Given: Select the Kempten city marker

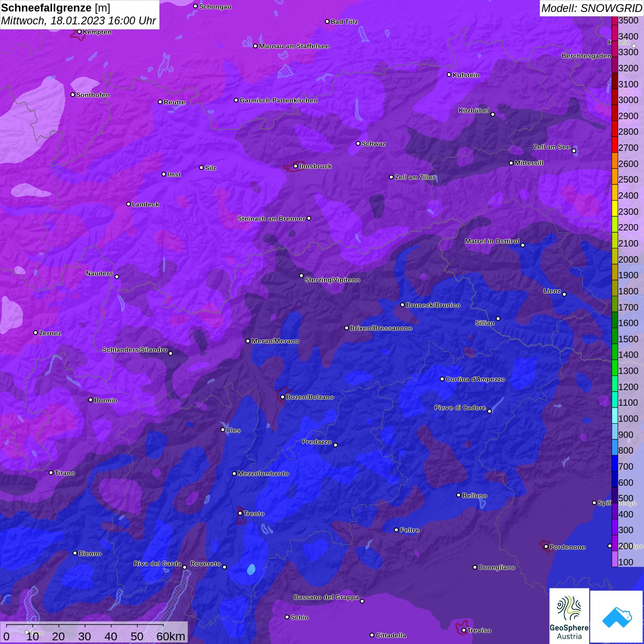Looking at the screenshot, I should 80,32.
